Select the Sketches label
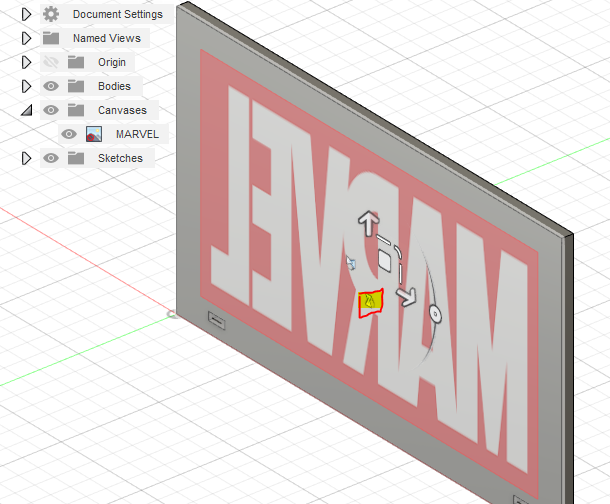The width and height of the screenshot is (610, 504). (121, 158)
